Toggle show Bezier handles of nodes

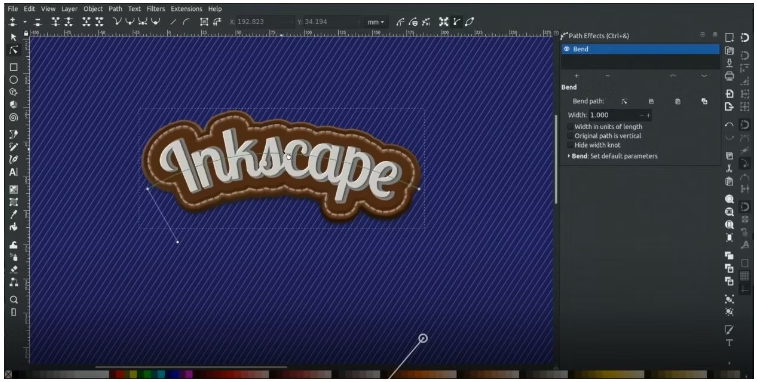tap(457, 22)
